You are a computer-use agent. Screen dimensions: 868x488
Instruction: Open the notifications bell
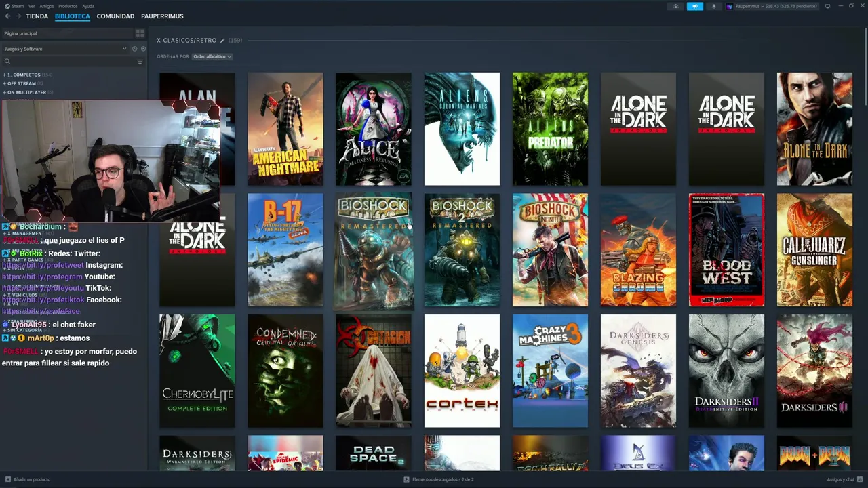pos(713,6)
